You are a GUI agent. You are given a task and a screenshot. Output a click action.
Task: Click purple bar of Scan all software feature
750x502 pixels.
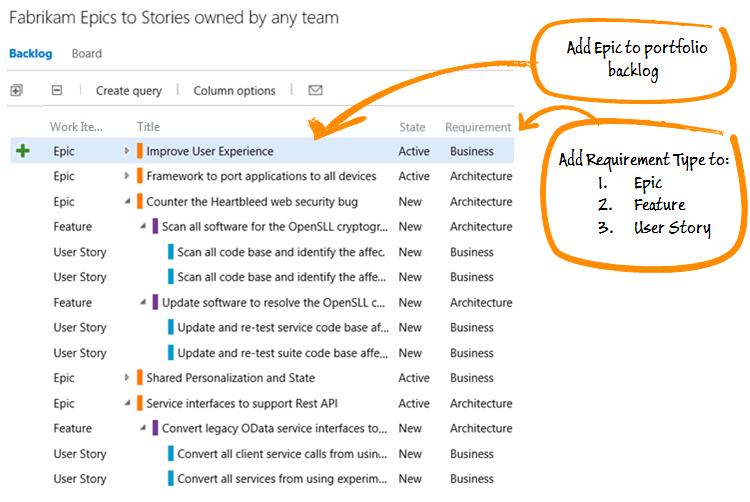click(155, 227)
